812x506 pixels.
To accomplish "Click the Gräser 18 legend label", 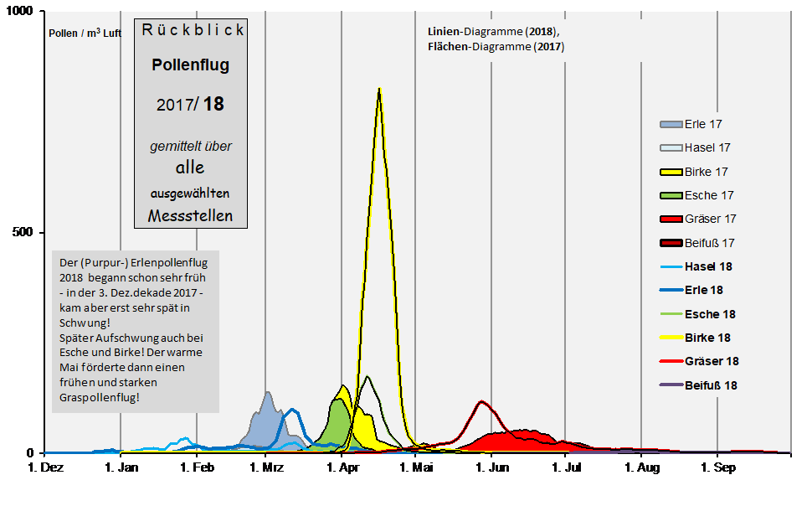I will [712, 361].
